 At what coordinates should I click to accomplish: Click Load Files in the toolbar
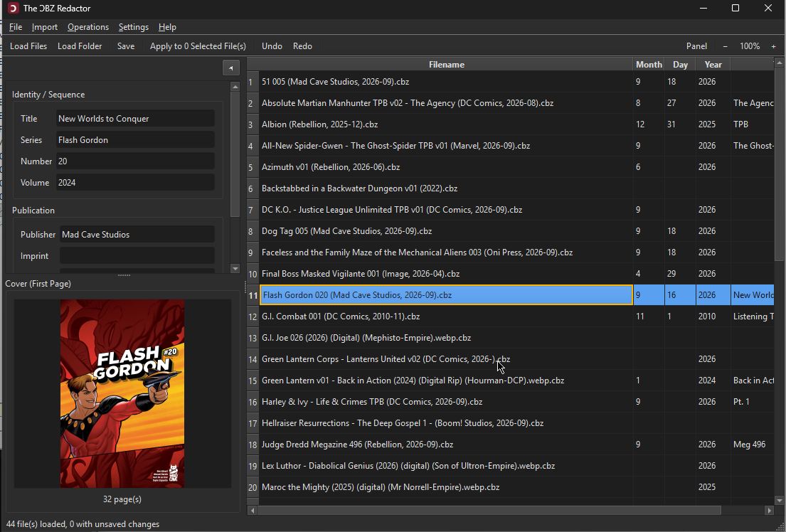pyautogui.click(x=28, y=46)
